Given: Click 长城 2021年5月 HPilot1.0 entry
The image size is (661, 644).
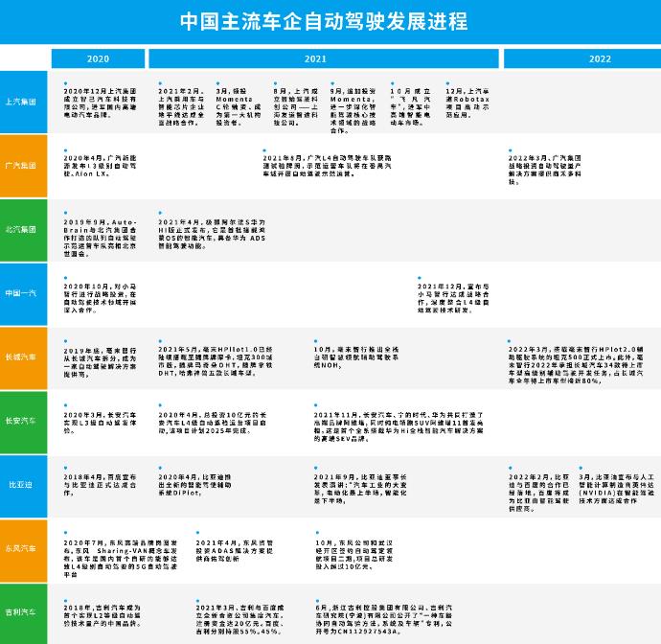Looking at the screenshot, I should pyautogui.click(x=216, y=361).
